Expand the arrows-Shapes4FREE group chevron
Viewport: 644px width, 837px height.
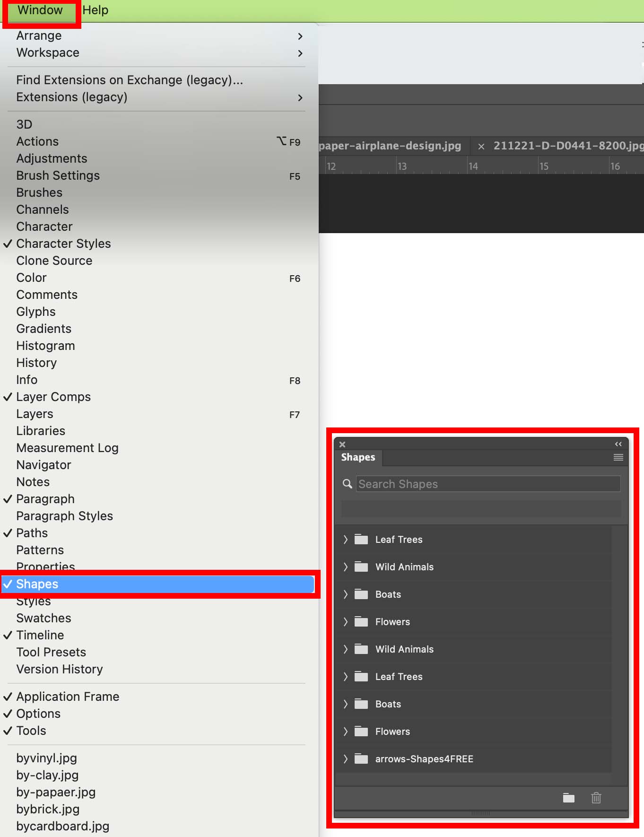pos(346,759)
